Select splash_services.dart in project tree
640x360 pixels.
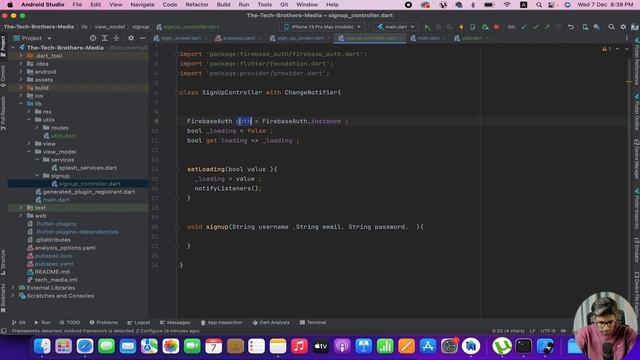click(84, 168)
